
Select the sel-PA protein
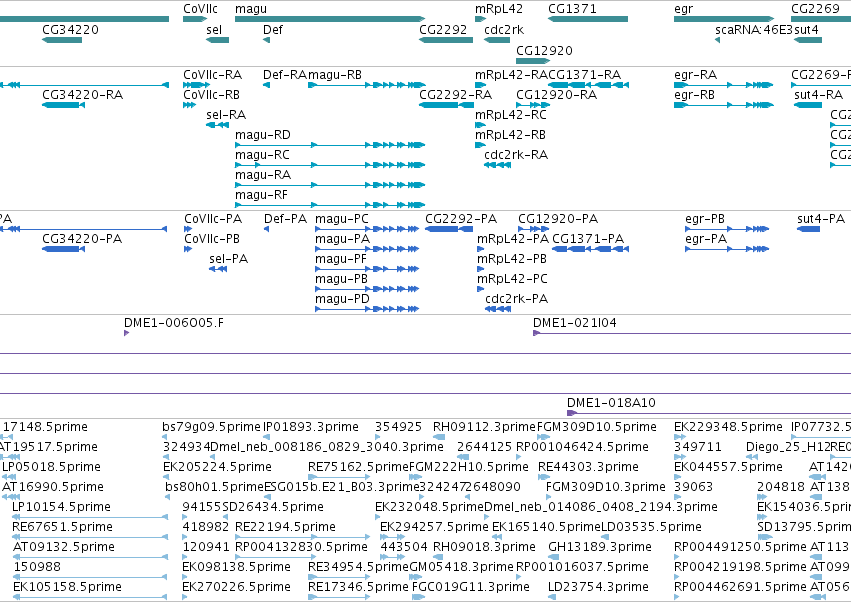click(218, 269)
